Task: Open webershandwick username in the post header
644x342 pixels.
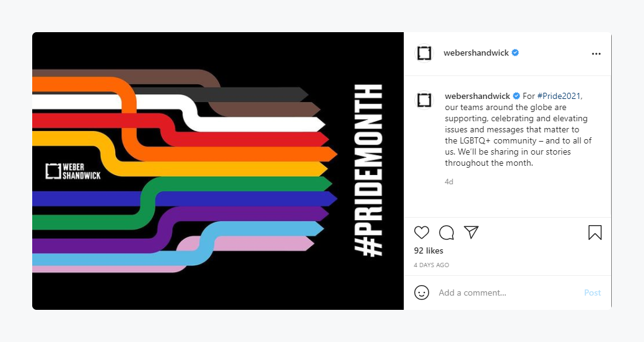Action: click(476, 53)
